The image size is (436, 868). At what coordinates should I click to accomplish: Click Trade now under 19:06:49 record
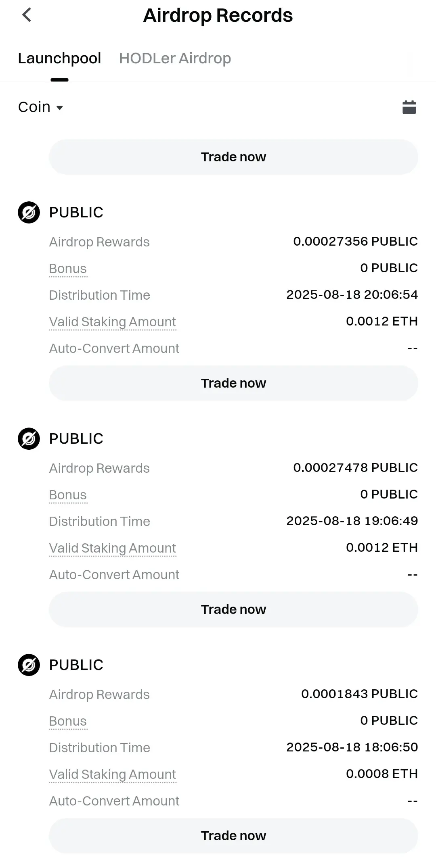[233, 609]
